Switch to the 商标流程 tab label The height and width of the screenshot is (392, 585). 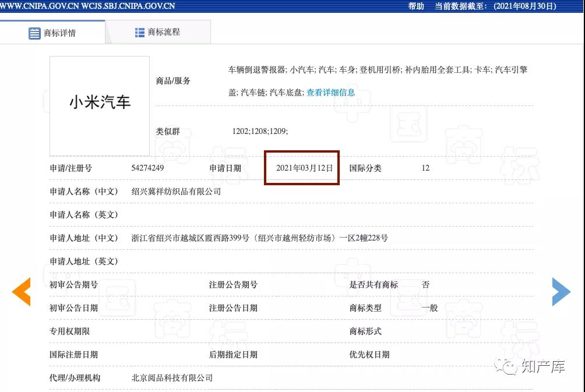[164, 33]
